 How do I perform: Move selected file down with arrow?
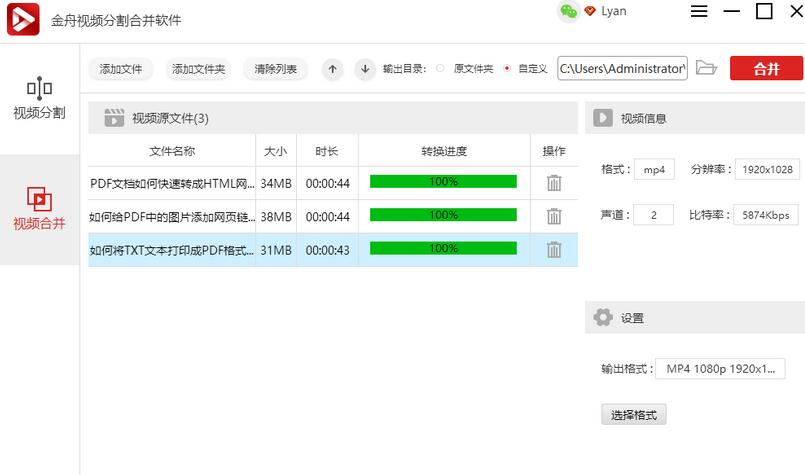[365, 69]
